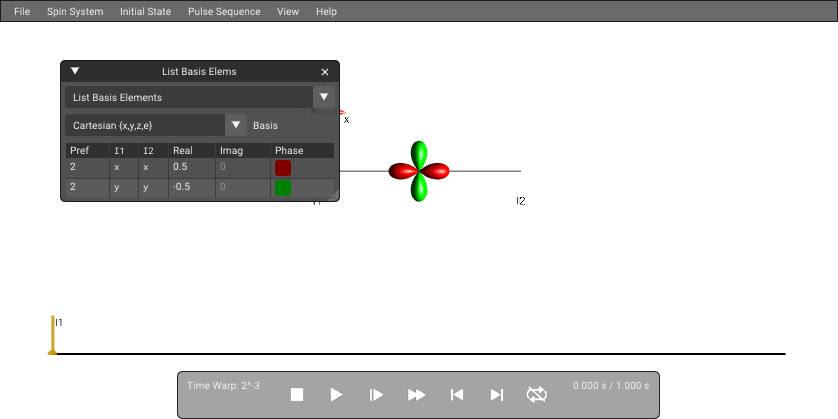Click the I1 column header
Screen dimensions: 838x419
pos(124,151)
